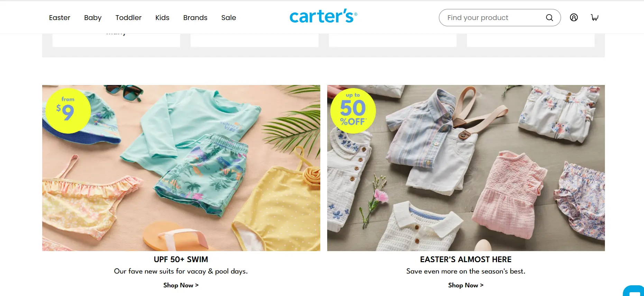Open the Kids menu

click(162, 18)
